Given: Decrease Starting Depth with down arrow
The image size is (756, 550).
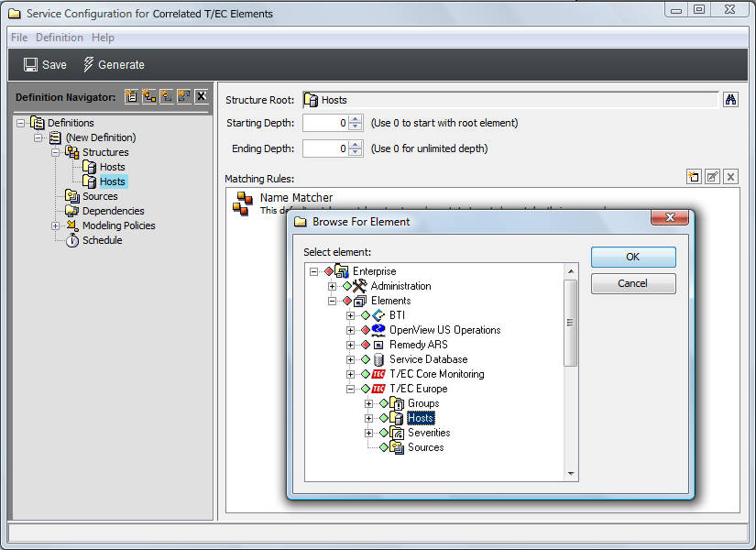Looking at the screenshot, I should click(x=356, y=126).
